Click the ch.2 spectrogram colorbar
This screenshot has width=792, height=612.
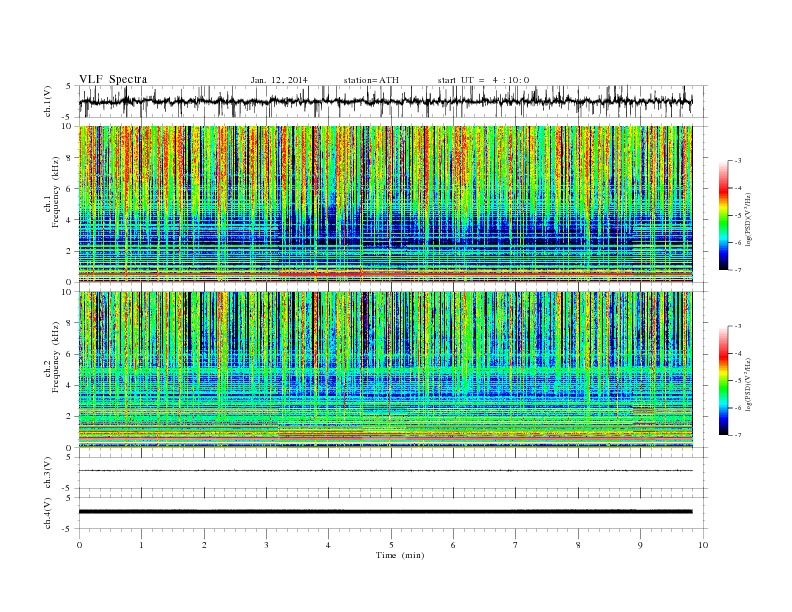(724, 381)
